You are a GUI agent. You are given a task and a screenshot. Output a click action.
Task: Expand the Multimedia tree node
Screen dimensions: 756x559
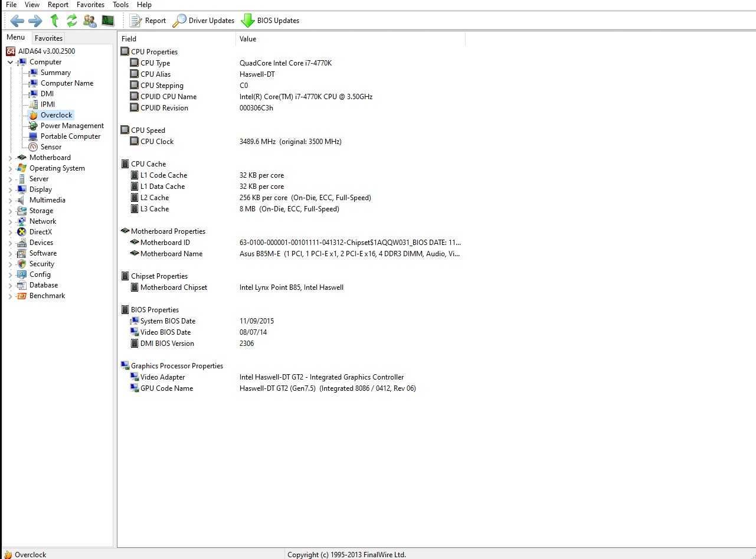(x=10, y=200)
